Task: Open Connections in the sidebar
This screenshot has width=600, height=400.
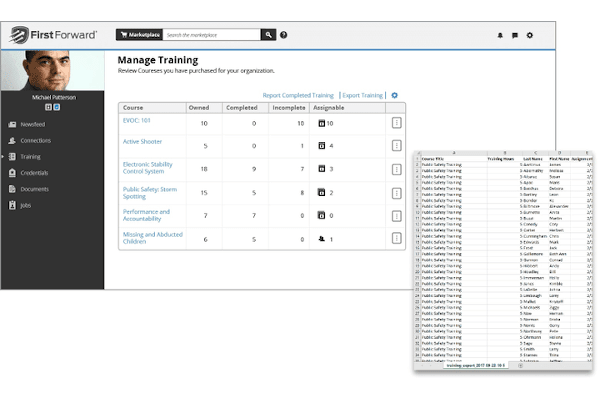Action: 38,141
